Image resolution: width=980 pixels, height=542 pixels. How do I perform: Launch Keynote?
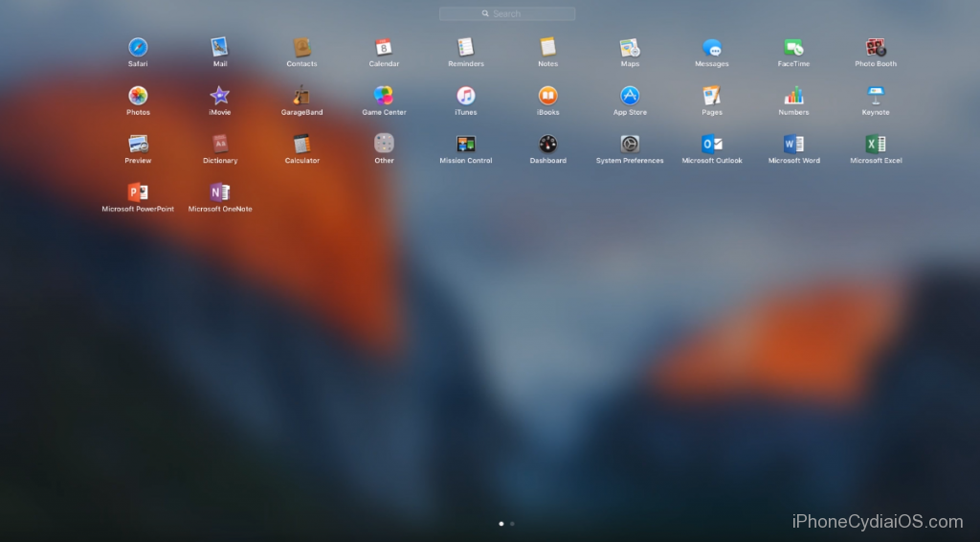(x=876, y=96)
